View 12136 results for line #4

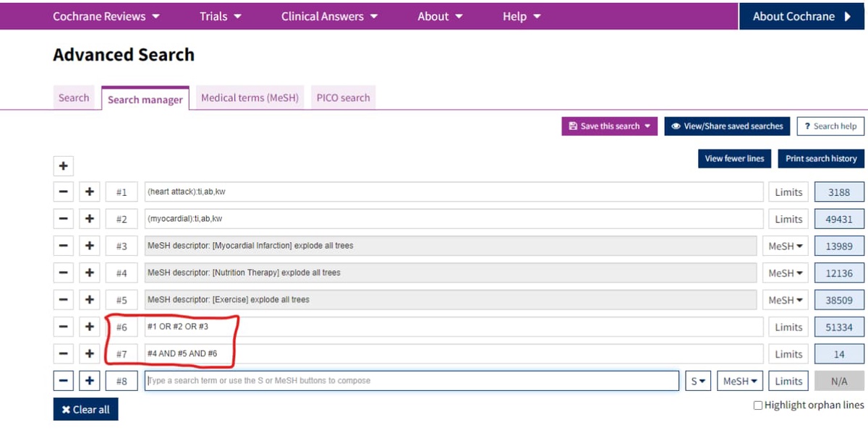click(839, 273)
